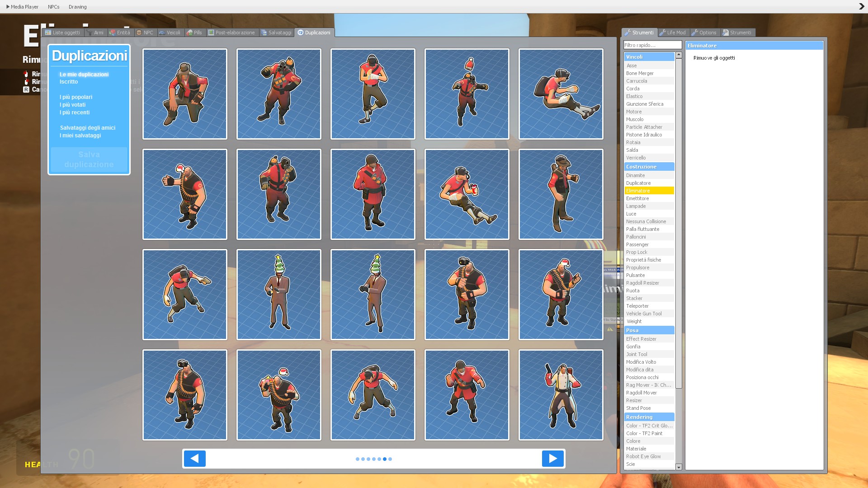Jump to the last page dot
The width and height of the screenshot is (868, 488).
click(390, 459)
